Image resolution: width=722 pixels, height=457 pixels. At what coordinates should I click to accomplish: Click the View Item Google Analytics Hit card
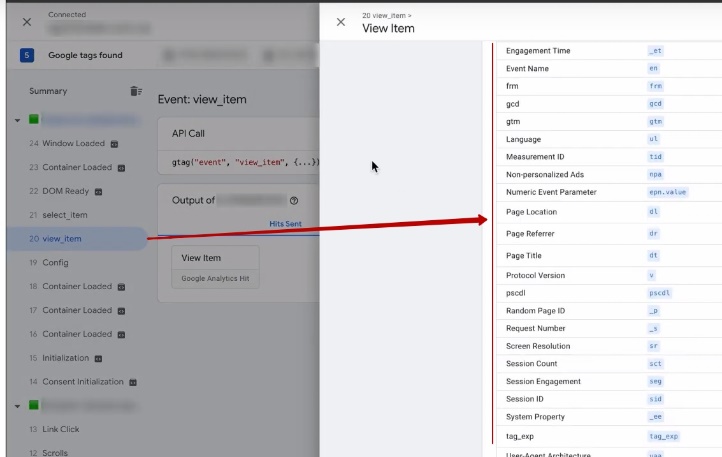pos(215,267)
